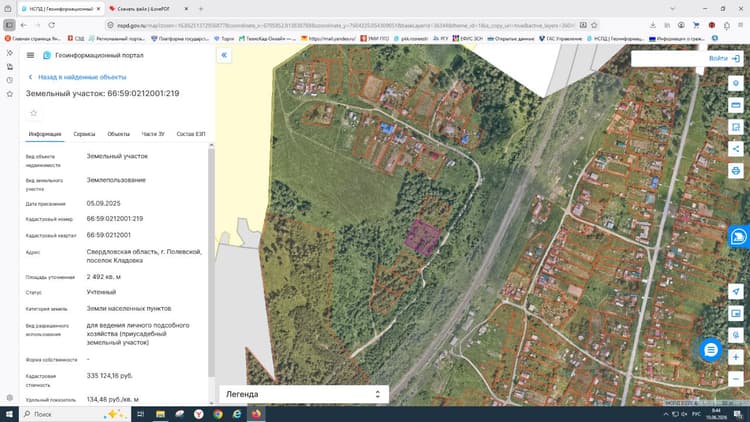The height and width of the screenshot is (422, 750).
Task: Open Firefox from the taskbar
Action: click(x=256, y=414)
